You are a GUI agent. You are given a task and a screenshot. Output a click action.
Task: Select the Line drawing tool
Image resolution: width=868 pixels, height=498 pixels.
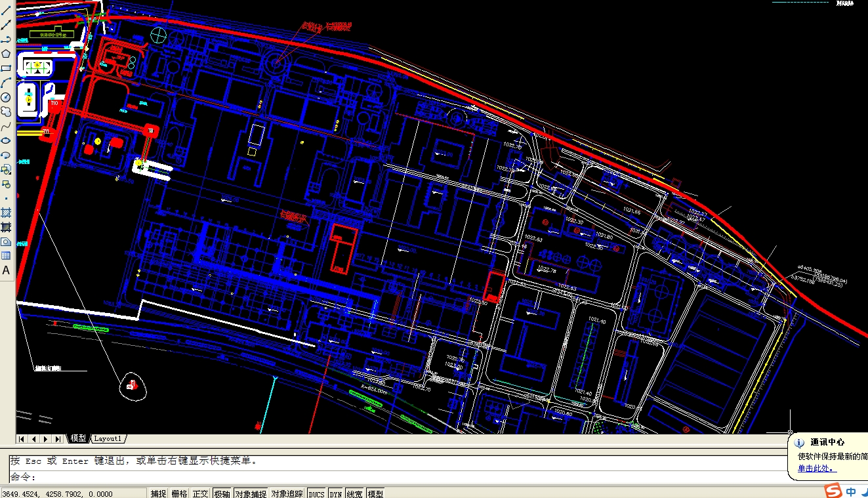[6, 10]
